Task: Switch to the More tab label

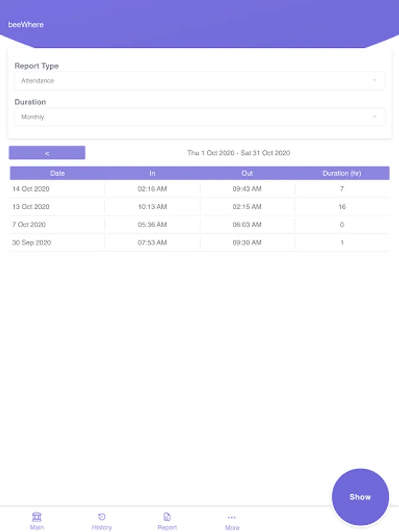Action: pyautogui.click(x=232, y=528)
